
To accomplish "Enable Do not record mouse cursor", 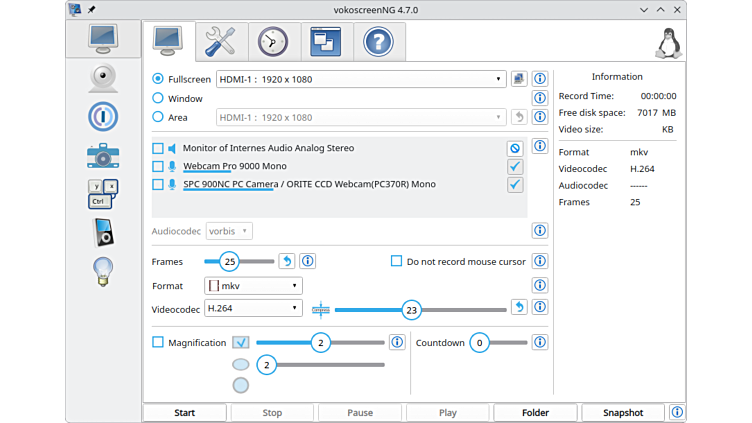I will [x=396, y=262].
